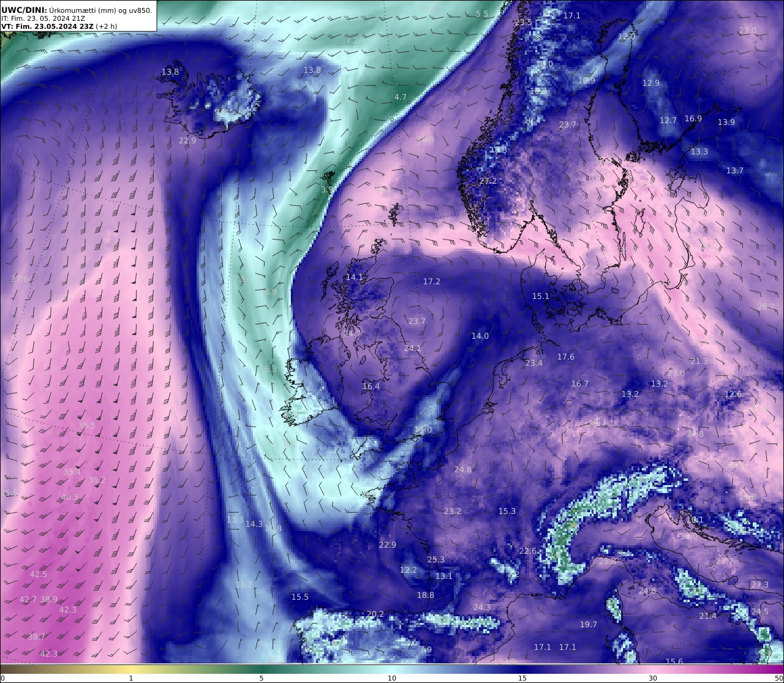This screenshot has width=784, height=683.
Task: Click the 12.0 value at top
Action: pyautogui.click(x=627, y=37)
